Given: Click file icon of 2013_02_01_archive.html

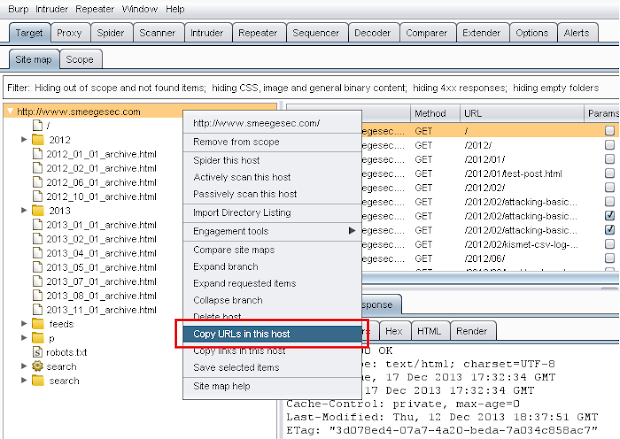Looking at the screenshot, I should coord(38,239).
